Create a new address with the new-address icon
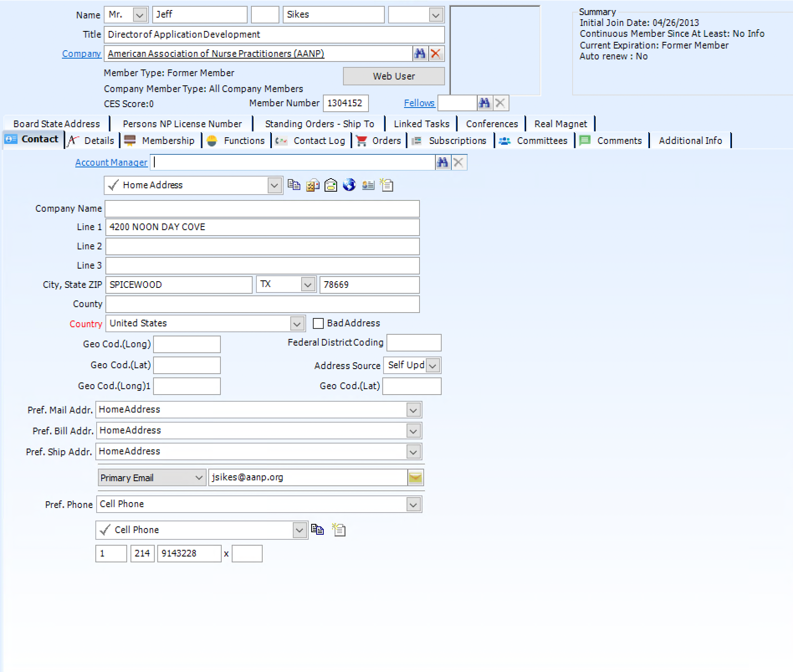 (386, 185)
